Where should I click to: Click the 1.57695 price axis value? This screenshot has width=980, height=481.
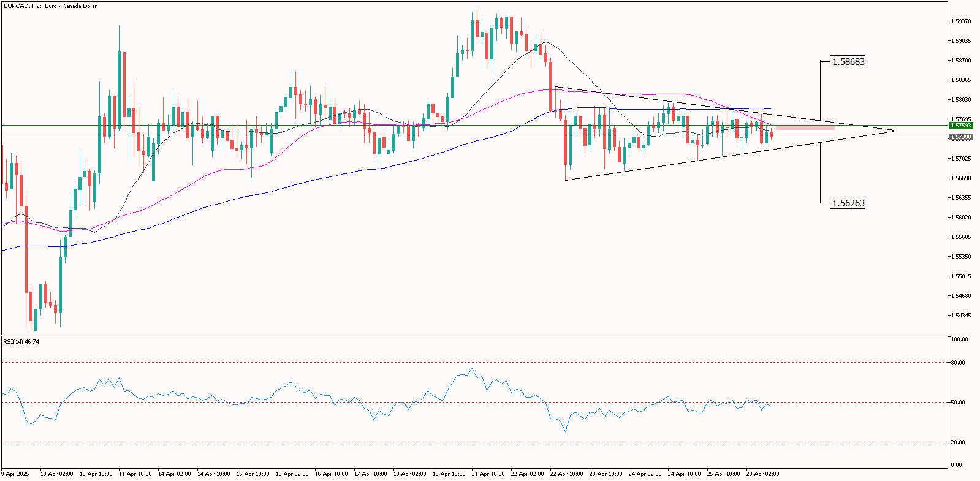pos(962,119)
